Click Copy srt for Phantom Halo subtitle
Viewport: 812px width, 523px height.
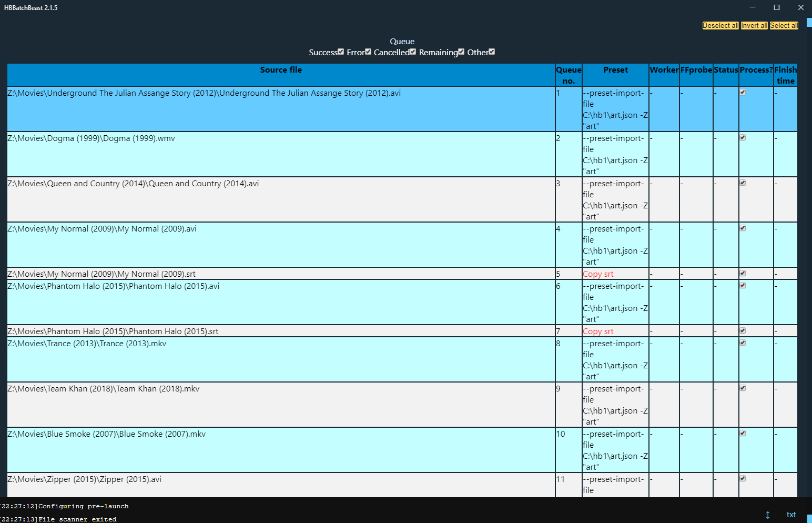(x=598, y=331)
